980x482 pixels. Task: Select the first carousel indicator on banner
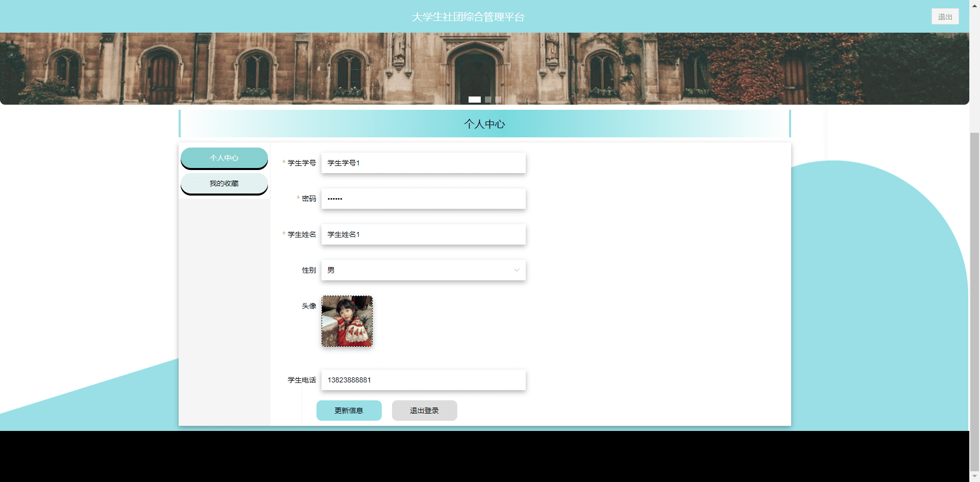475,100
